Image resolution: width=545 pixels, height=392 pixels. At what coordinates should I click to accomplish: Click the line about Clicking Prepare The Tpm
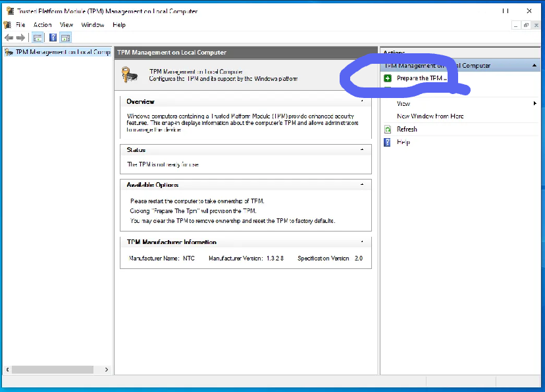(x=194, y=210)
